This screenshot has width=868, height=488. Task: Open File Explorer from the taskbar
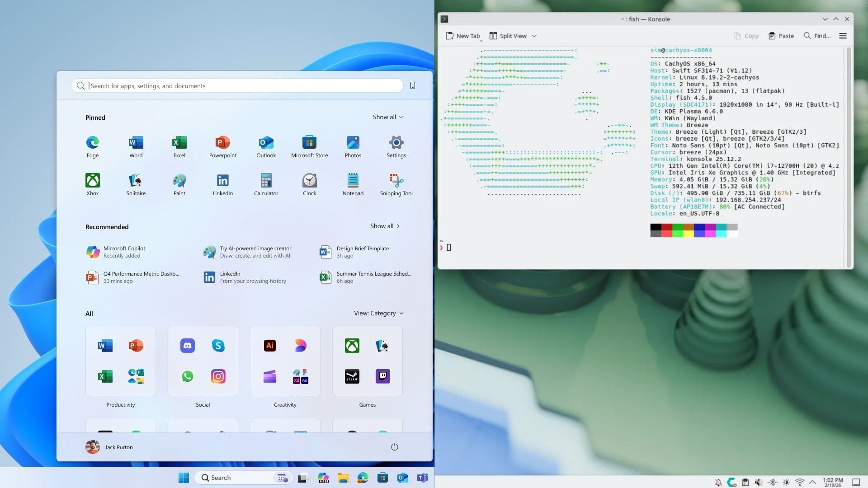coord(343,478)
